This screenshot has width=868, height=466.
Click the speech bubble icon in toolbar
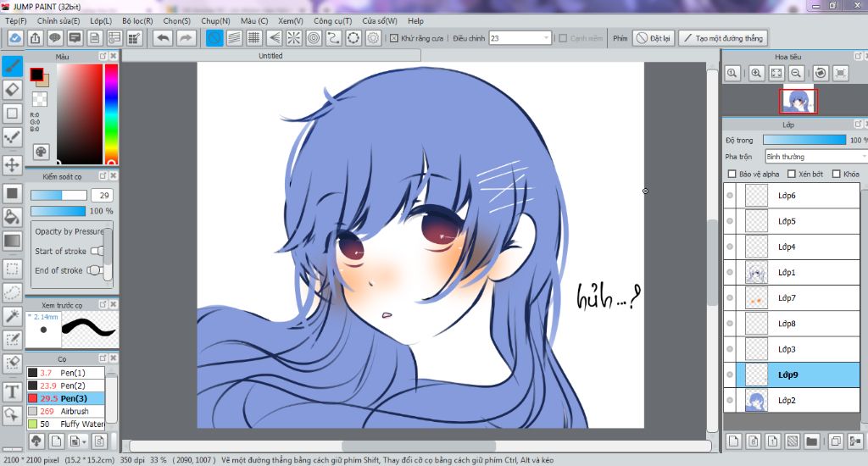[x=55, y=38]
